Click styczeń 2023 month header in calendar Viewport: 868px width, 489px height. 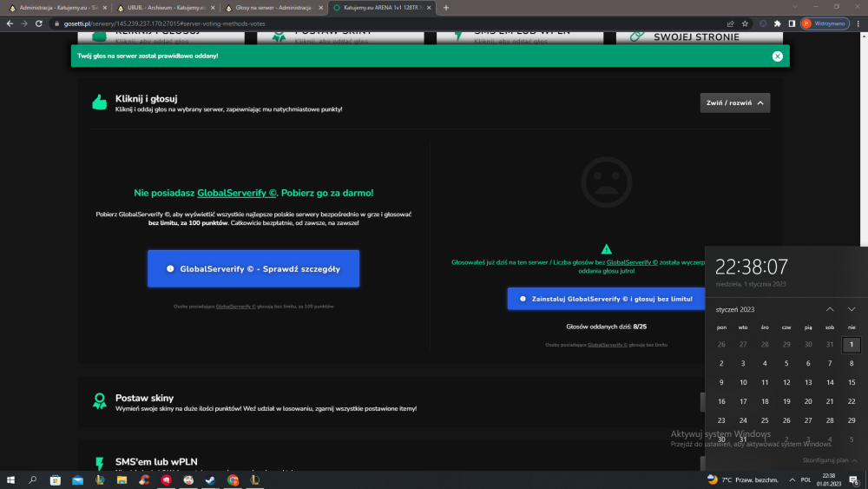click(x=734, y=309)
